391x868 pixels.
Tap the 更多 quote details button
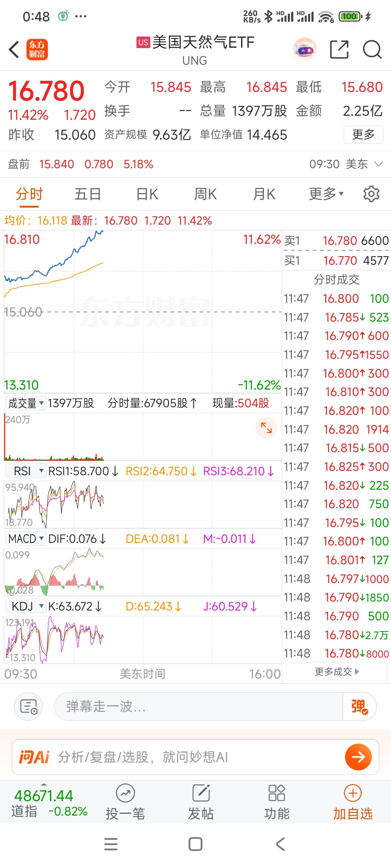click(363, 135)
